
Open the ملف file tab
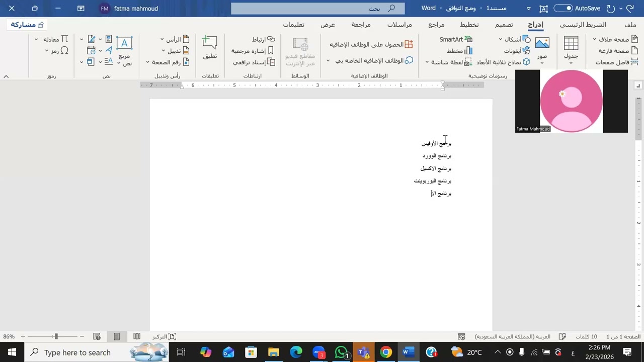tap(630, 25)
